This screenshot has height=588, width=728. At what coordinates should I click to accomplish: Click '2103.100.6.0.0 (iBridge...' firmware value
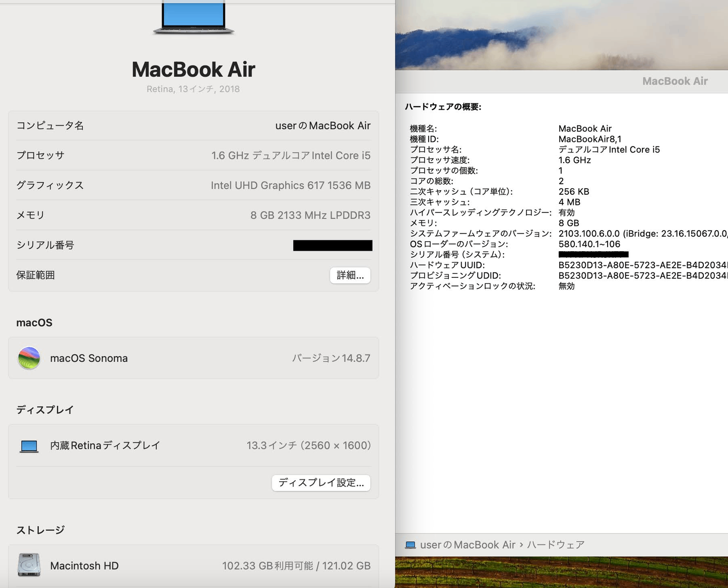(x=643, y=234)
